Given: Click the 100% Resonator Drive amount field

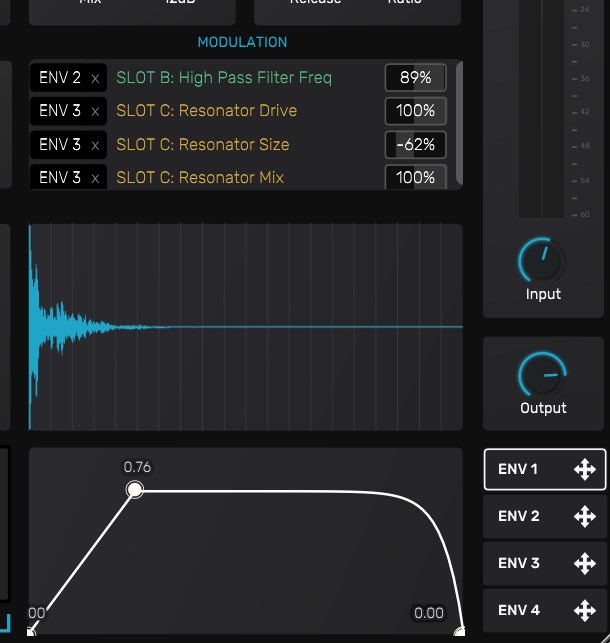Looking at the screenshot, I should tap(415, 111).
